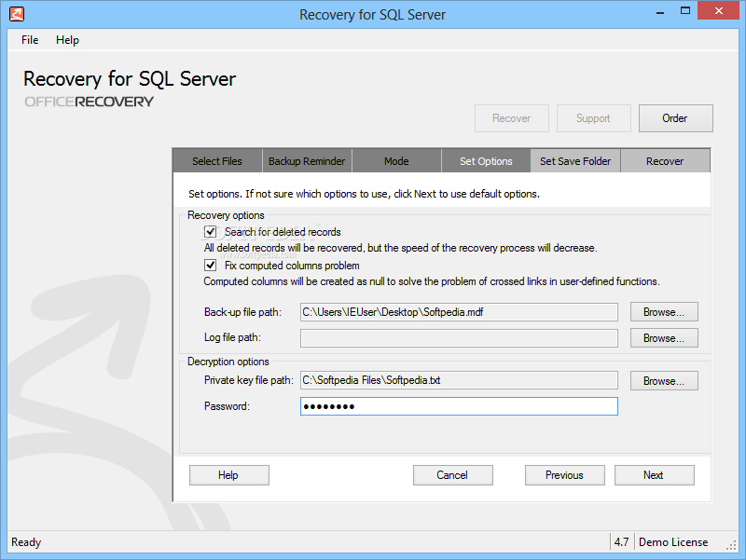Click the Recovery for SQL Server app icon
Screen dimensions: 746x560
coord(17,14)
